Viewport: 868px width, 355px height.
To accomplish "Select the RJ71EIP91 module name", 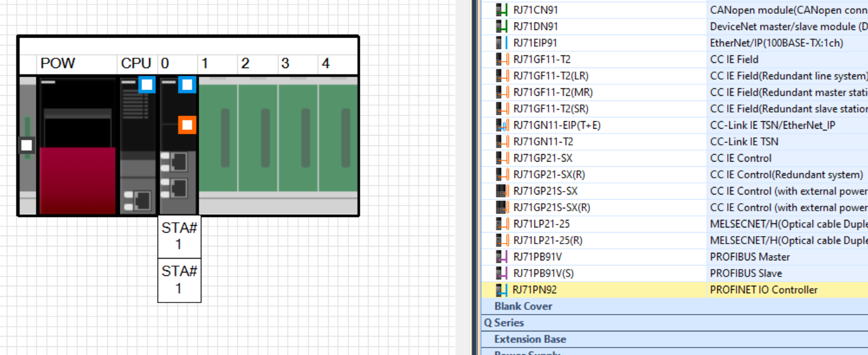I will [535, 43].
